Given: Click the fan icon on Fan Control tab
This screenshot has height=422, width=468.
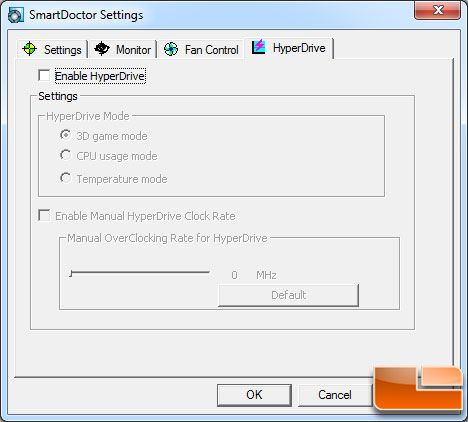Looking at the screenshot, I should coord(171,49).
